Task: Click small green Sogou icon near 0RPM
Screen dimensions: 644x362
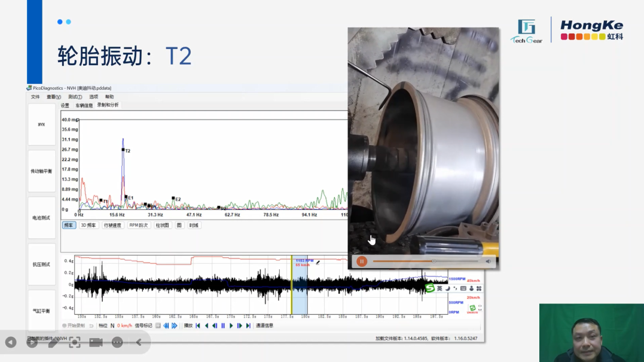Action: pyautogui.click(x=473, y=308)
